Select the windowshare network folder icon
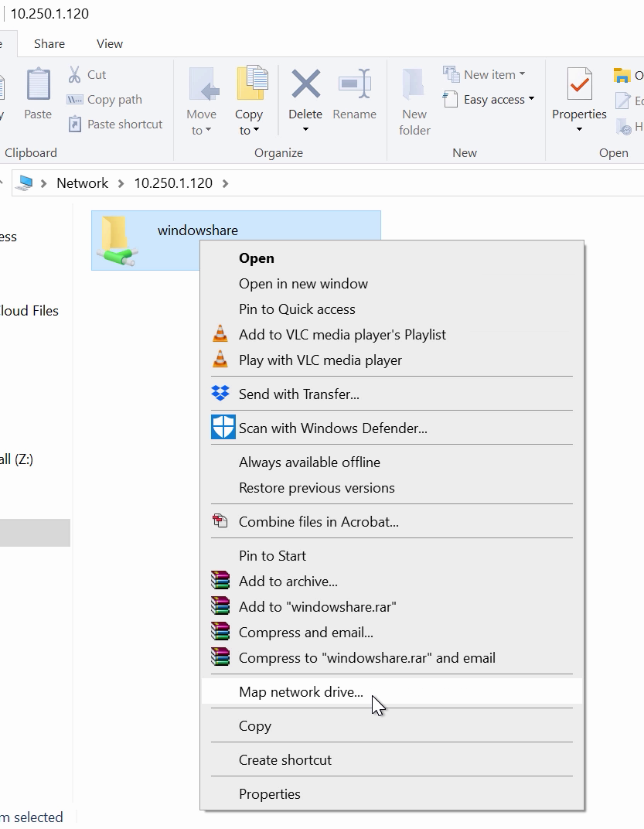644x829 pixels. 118,241
